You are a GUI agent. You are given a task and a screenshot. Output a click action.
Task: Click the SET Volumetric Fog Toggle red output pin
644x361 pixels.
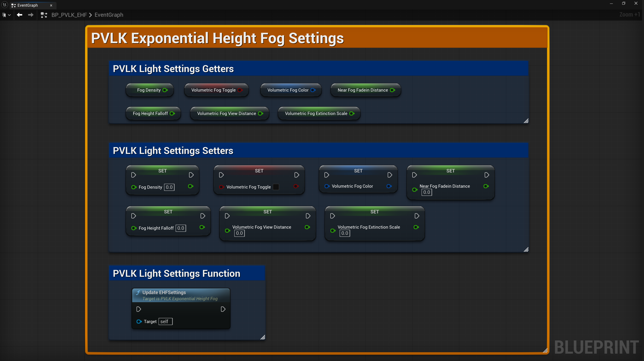point(296,186)
